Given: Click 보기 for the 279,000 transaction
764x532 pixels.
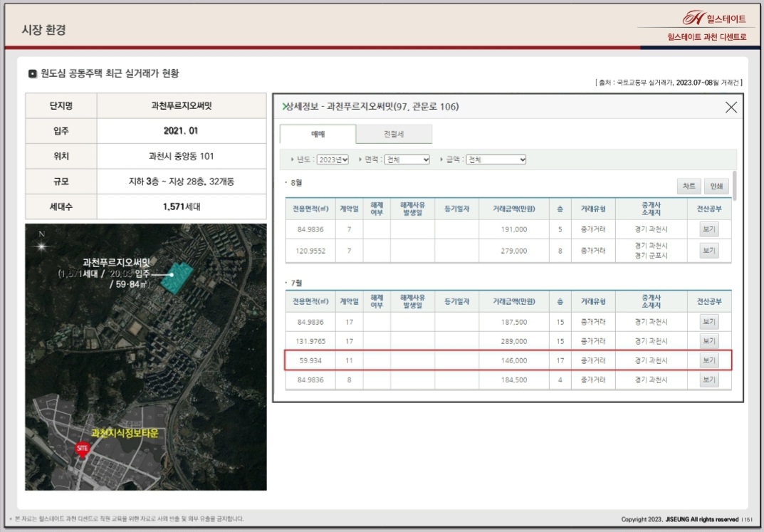Looking at the screenshot, I should pos(709,251).
